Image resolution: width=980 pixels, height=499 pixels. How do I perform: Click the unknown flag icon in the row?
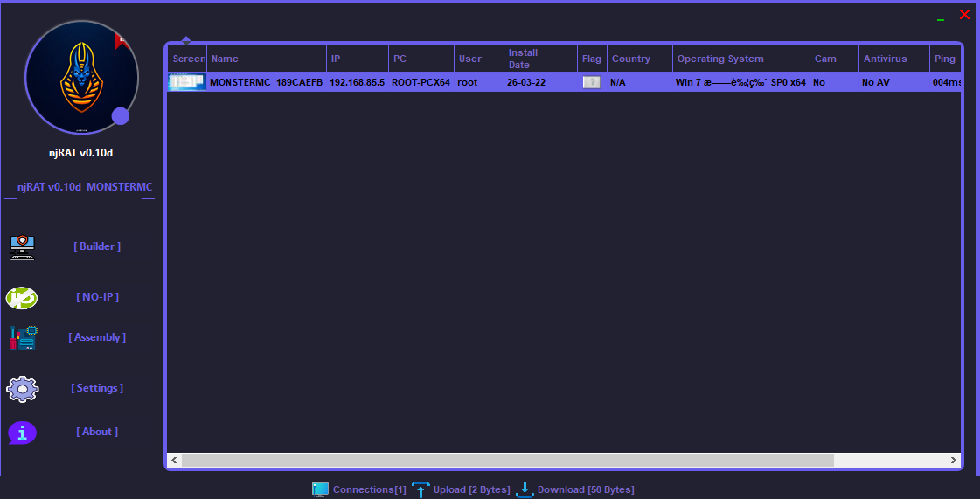pyautogui.click(x=592, y=82)
